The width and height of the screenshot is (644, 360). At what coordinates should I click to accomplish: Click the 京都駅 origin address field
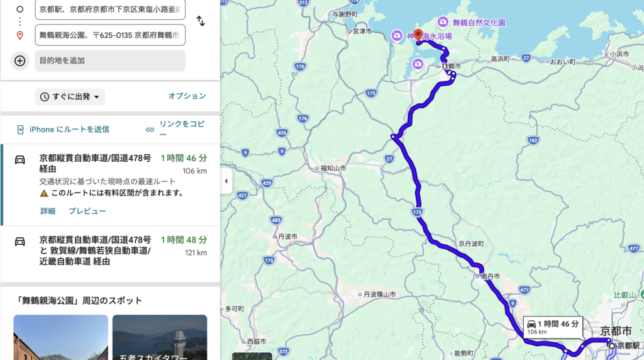[x=110, y=9]
